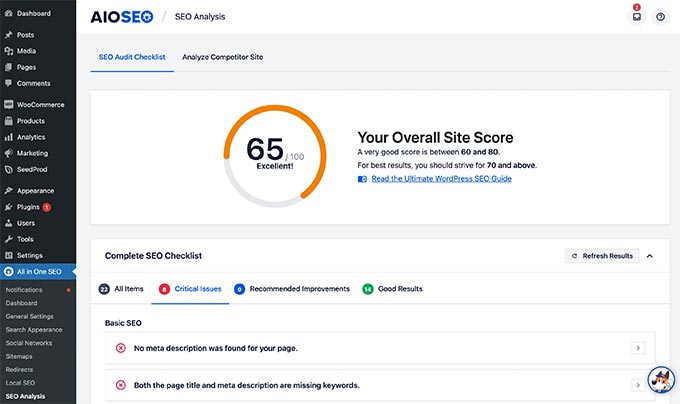This screenshot has width=680, height=404.
Task: Show the All Items filter tab
Action: coord(121,289)
